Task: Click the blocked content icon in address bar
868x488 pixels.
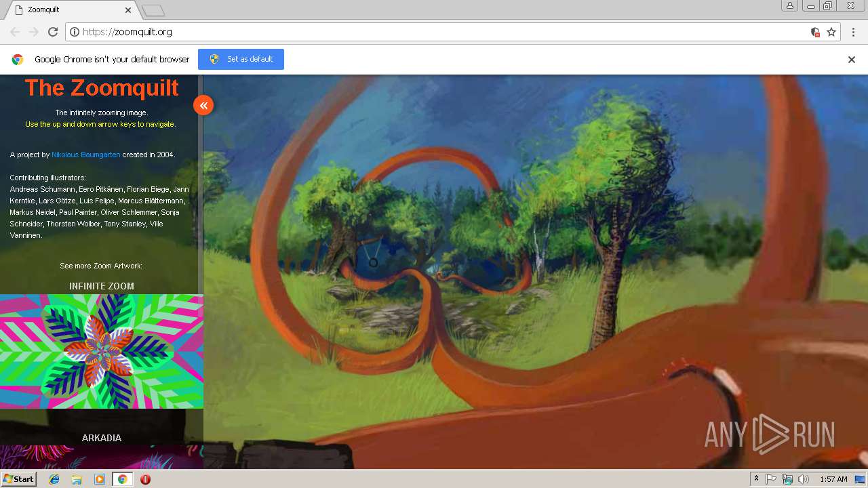Action: tap(815, 32)
